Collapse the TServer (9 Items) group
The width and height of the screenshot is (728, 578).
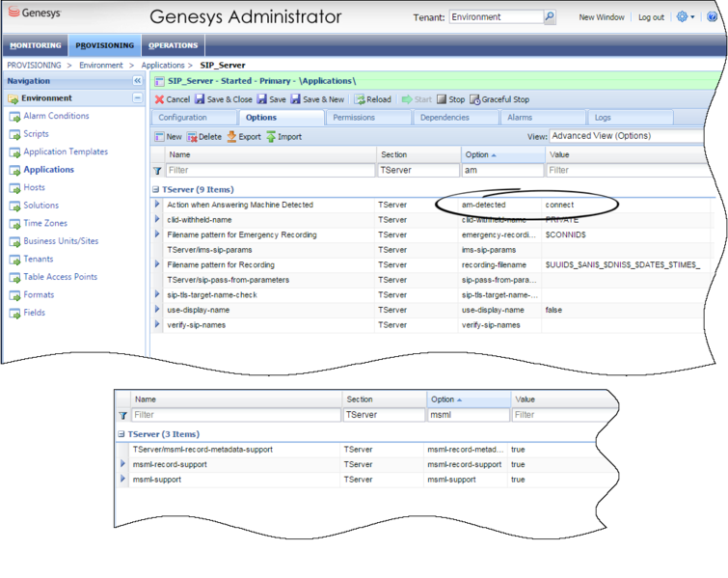155,190
